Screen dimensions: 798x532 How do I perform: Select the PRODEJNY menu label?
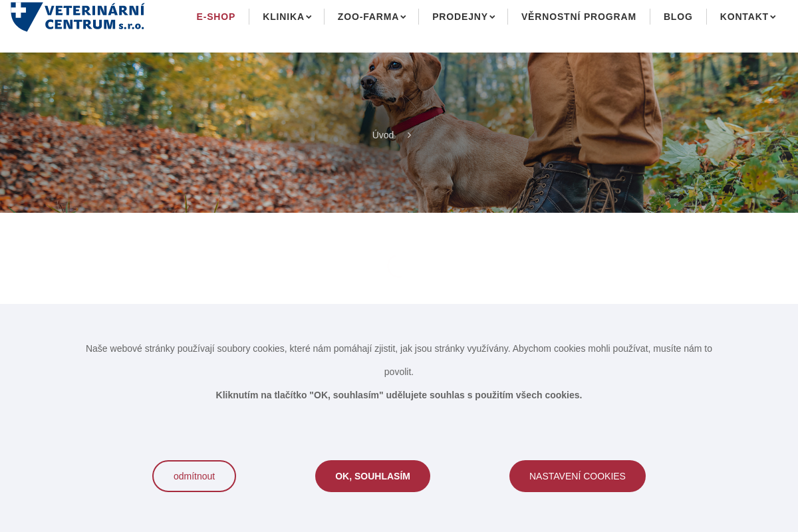[x=460, y=17]
